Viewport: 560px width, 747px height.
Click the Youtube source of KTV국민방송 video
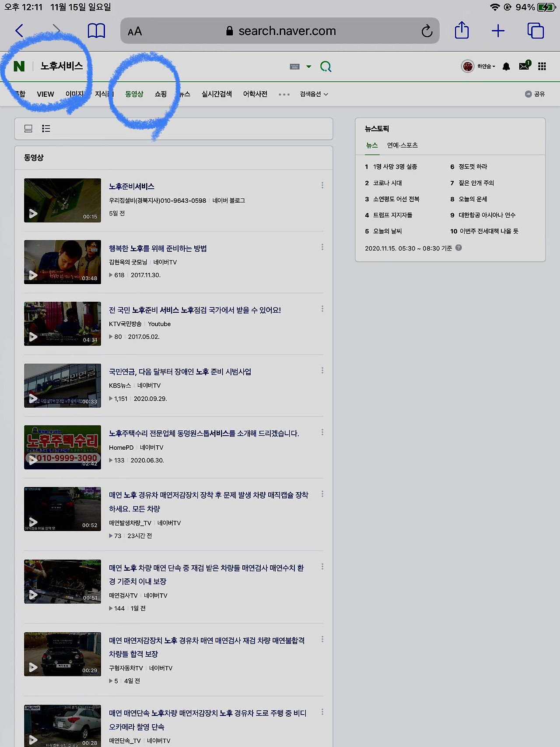click(x=159, y=324)
